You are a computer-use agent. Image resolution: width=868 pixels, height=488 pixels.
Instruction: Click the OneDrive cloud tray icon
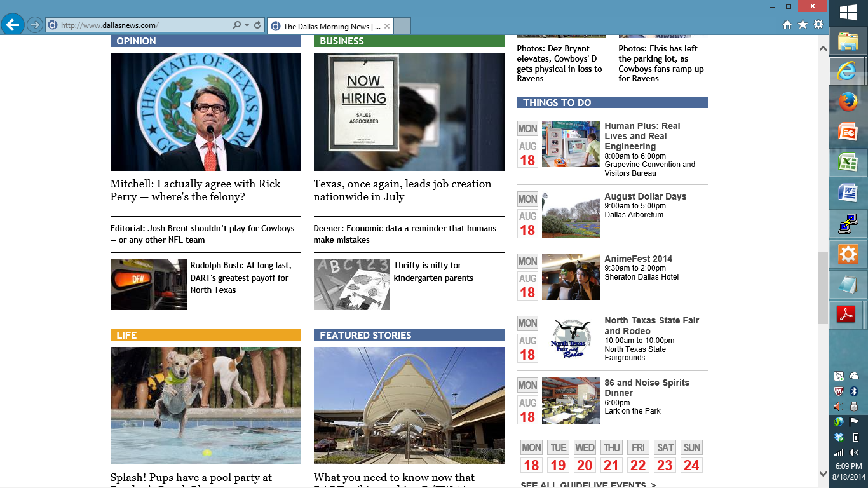[854, 376]
